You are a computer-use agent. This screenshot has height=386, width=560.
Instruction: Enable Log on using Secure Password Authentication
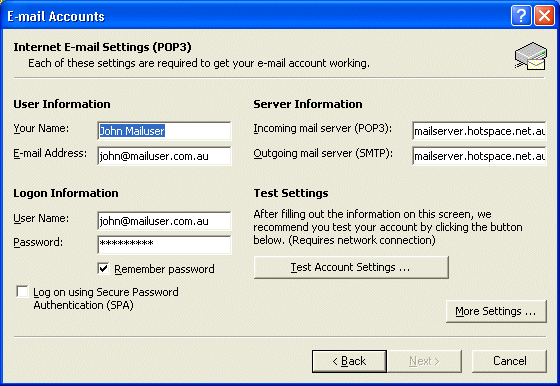tap(22, 291)
